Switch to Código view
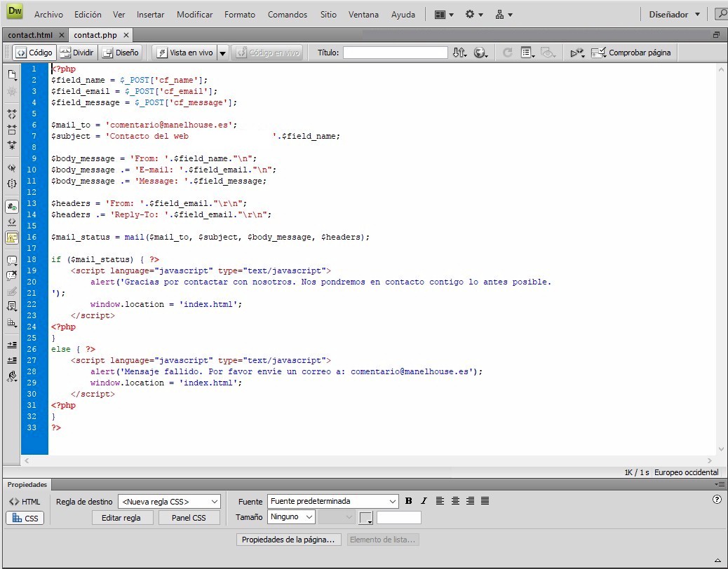The width and height of the screenshot is (728, 569). tap(34, 53)
